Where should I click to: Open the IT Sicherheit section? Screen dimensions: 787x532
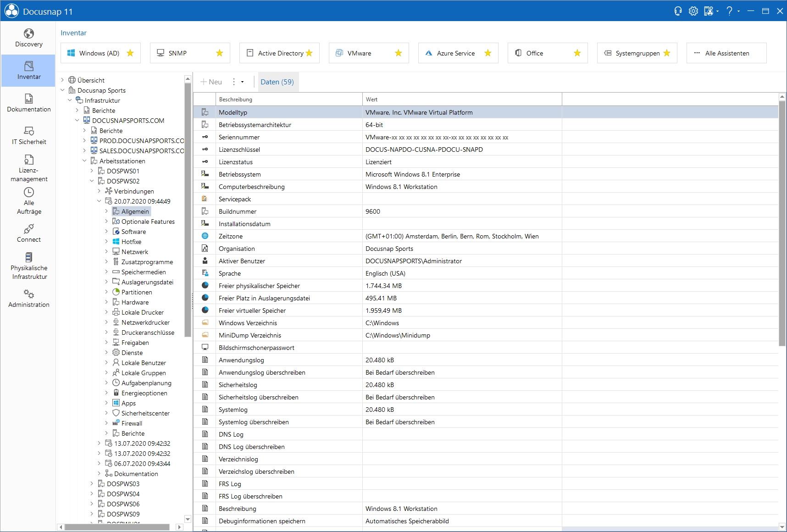click(x=28, y=136)
